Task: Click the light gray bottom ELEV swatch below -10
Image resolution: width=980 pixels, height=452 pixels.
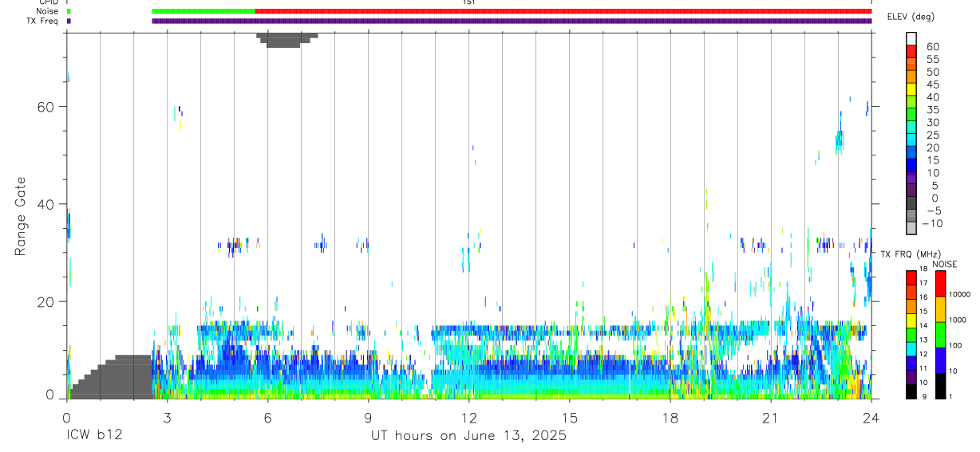Action: pos(911,227)
